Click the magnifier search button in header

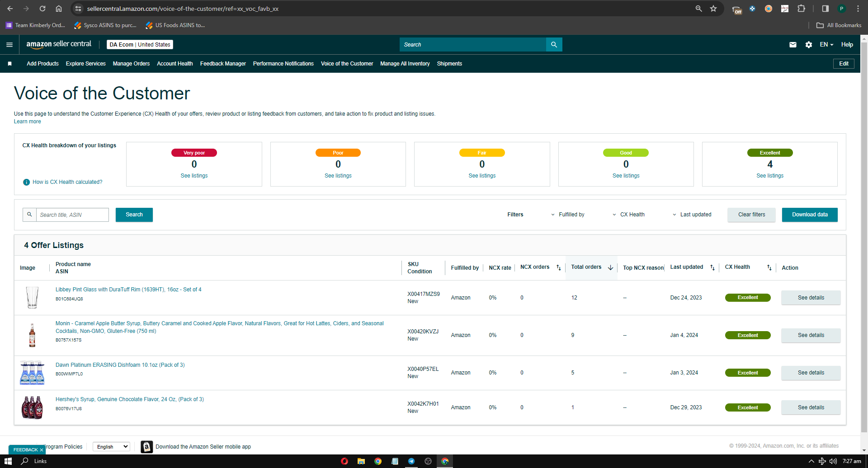[554, 45]
